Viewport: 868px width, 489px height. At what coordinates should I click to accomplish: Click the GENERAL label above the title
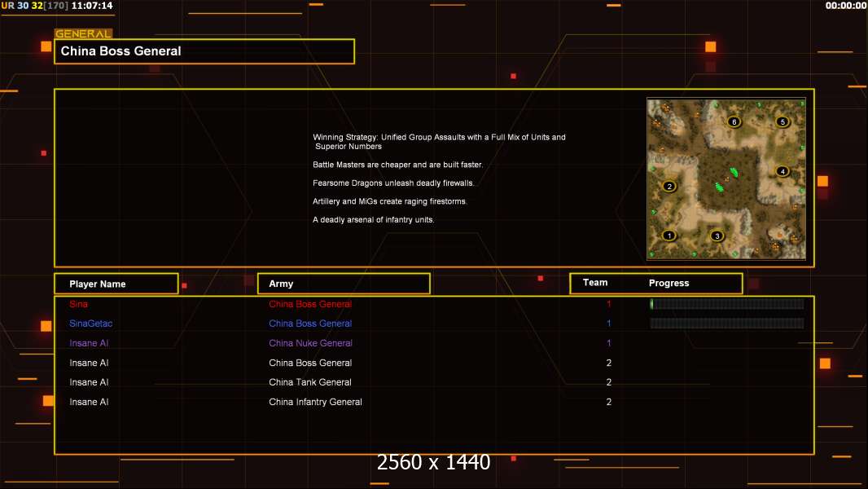pos(83,33)
